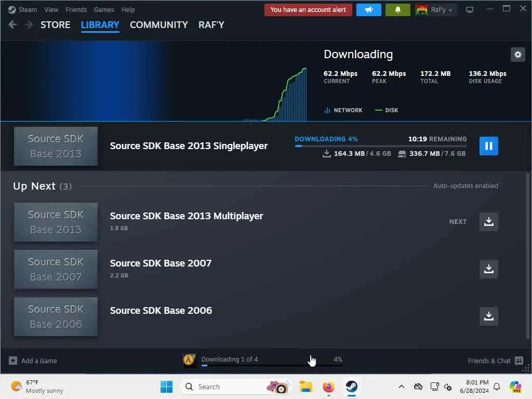Viewport: 532px width, 399px height.
Task: Open the View menu
Action: coord(51,10)
